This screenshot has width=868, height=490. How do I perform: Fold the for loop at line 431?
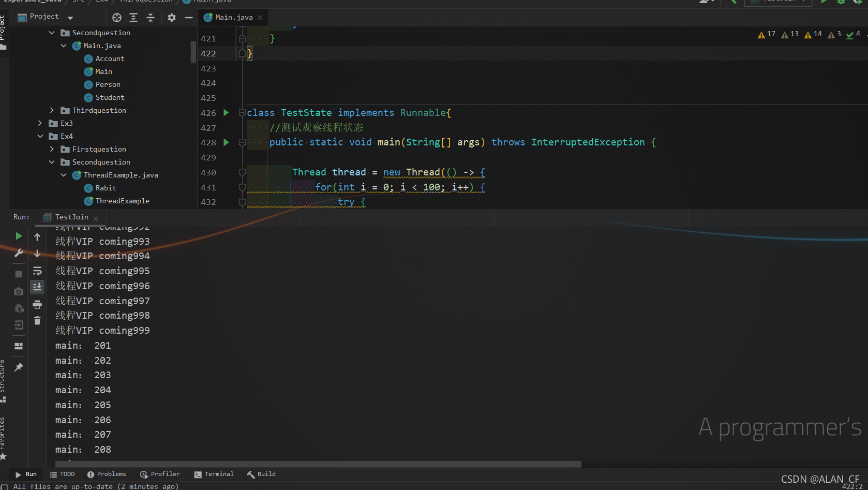point(242,187)
